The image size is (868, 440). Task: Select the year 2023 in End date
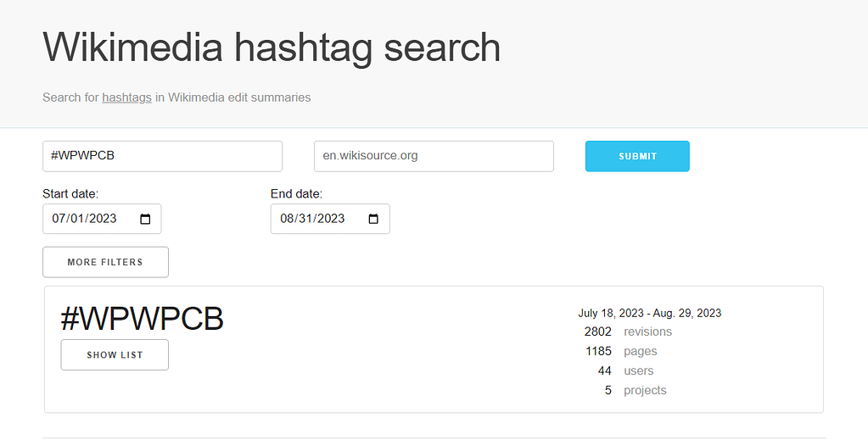pyautogui.click(x=330, y=219)
